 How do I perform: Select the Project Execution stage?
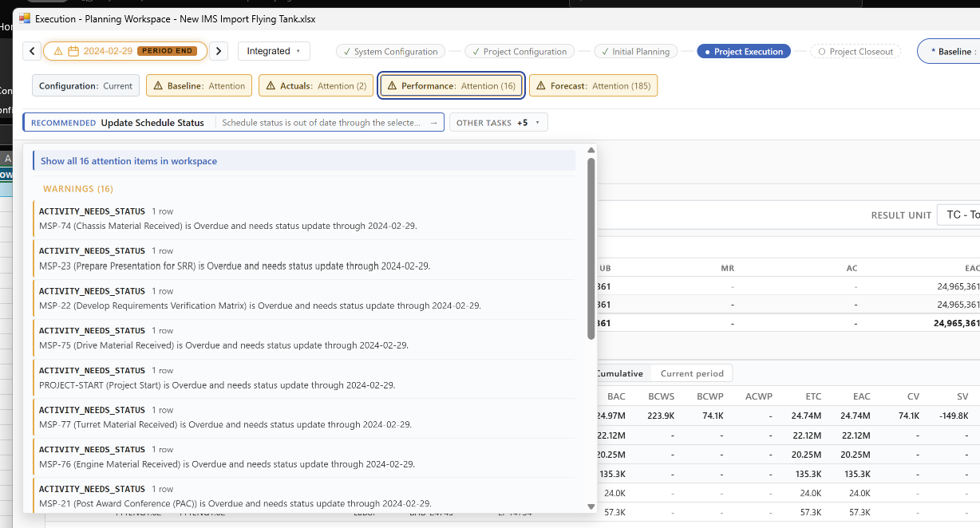click(x=744, y=51)
